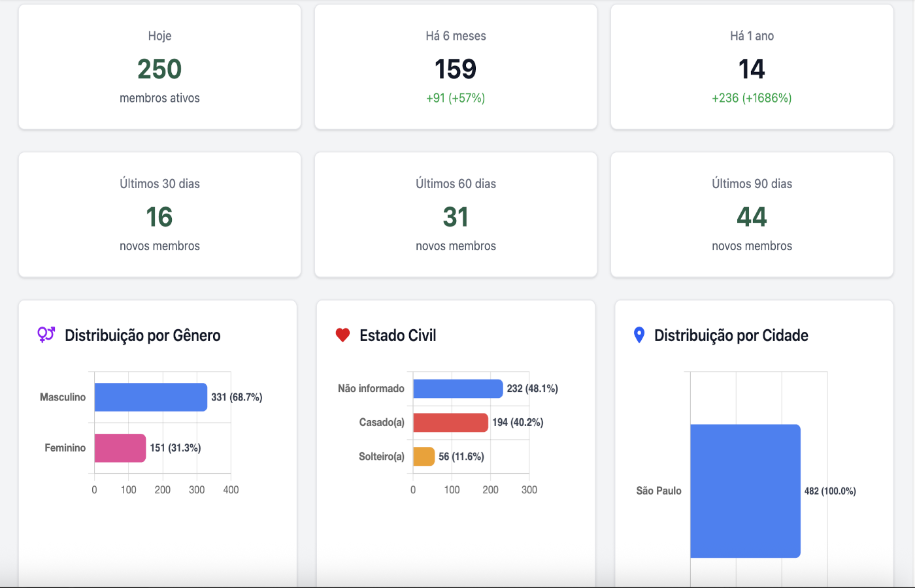Click the Últimos 30 dias card
This screenshot has width=915, height=588.
click(159, 214)
